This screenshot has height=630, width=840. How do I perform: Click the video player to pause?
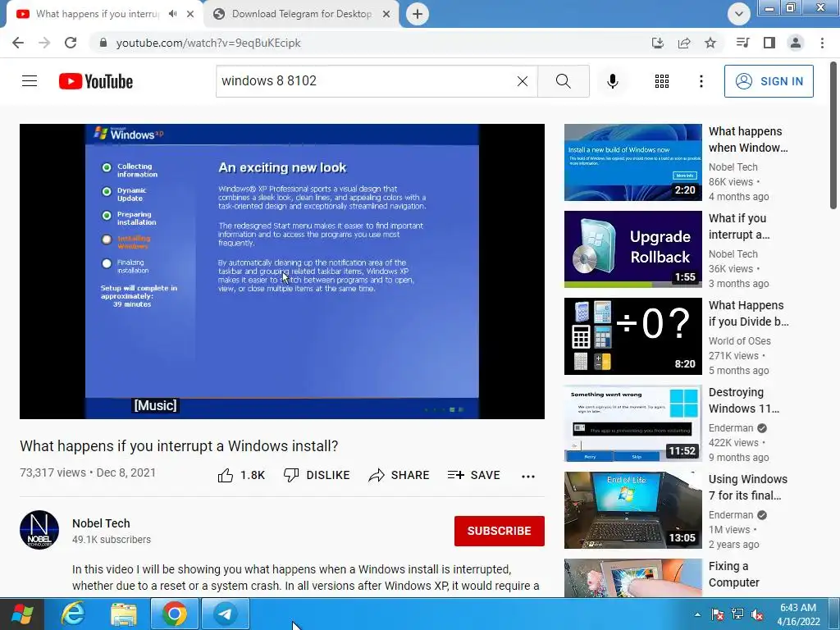click(x=282, y=271)
